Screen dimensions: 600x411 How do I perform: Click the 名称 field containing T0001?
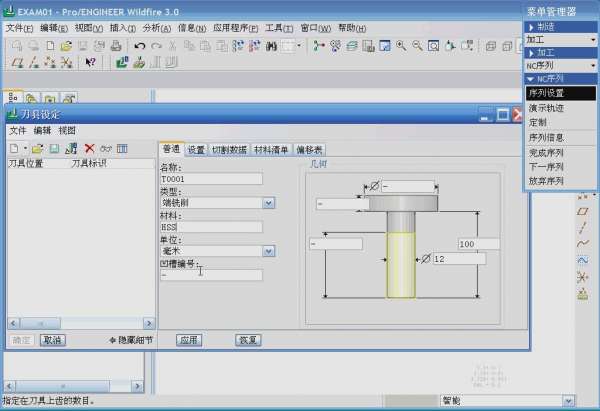click(x=211, y=179)
